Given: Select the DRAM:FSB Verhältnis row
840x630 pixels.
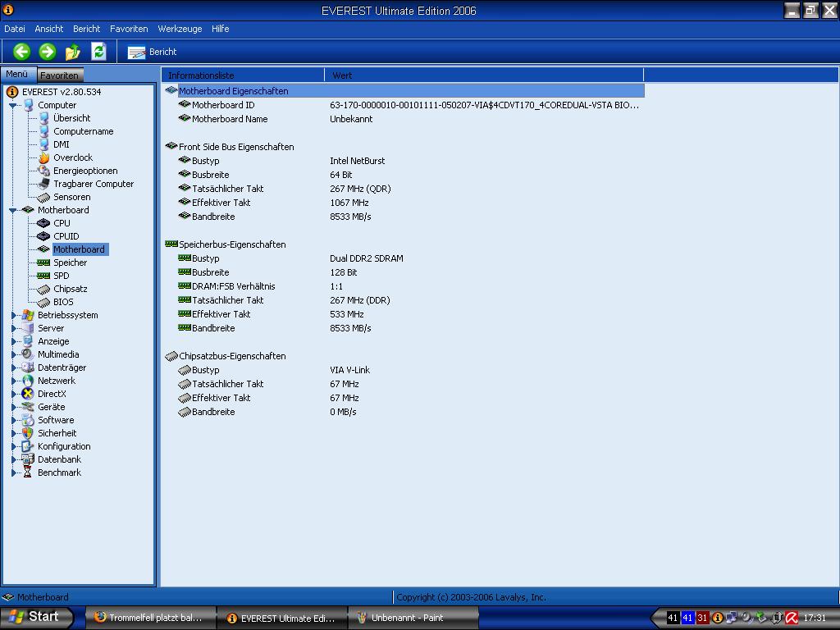Looking at the screenshot, I should (404, 286).
